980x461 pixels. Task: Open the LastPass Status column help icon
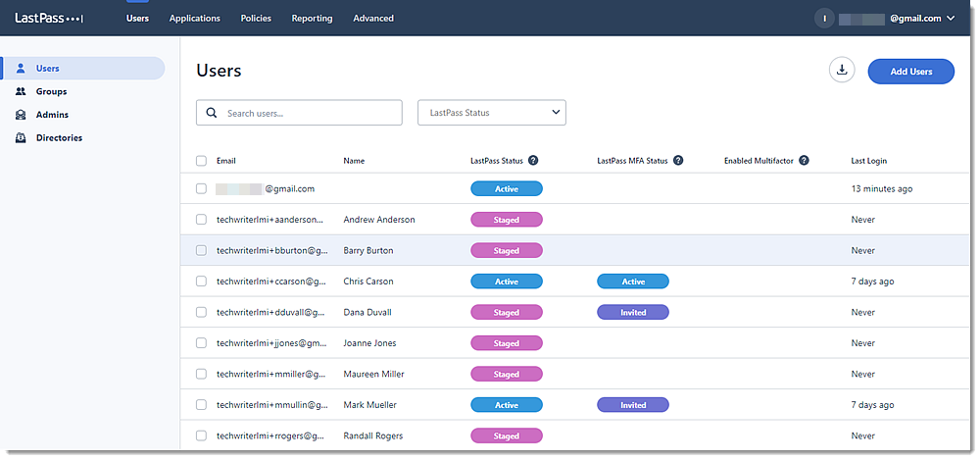click(533, 160)
